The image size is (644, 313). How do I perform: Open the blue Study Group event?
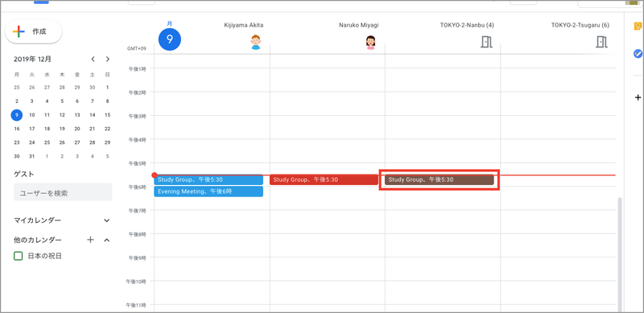(208, 179)
